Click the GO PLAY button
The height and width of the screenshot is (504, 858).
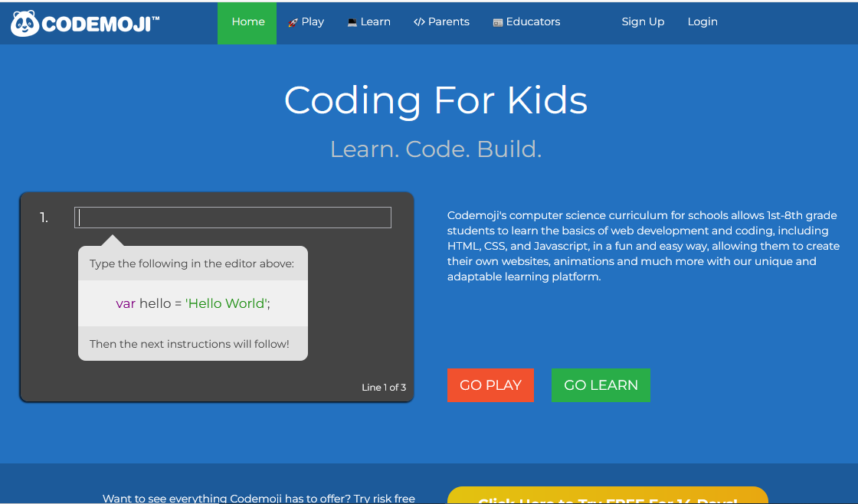490,385
